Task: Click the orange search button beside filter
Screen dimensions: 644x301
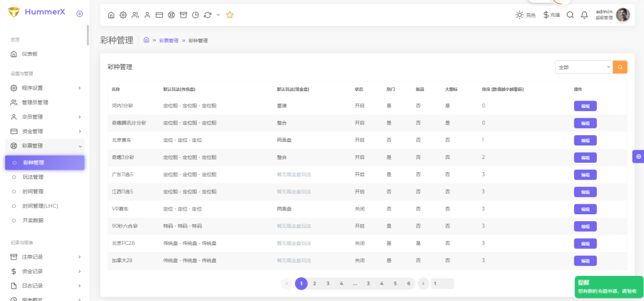Action: (620, 67)
